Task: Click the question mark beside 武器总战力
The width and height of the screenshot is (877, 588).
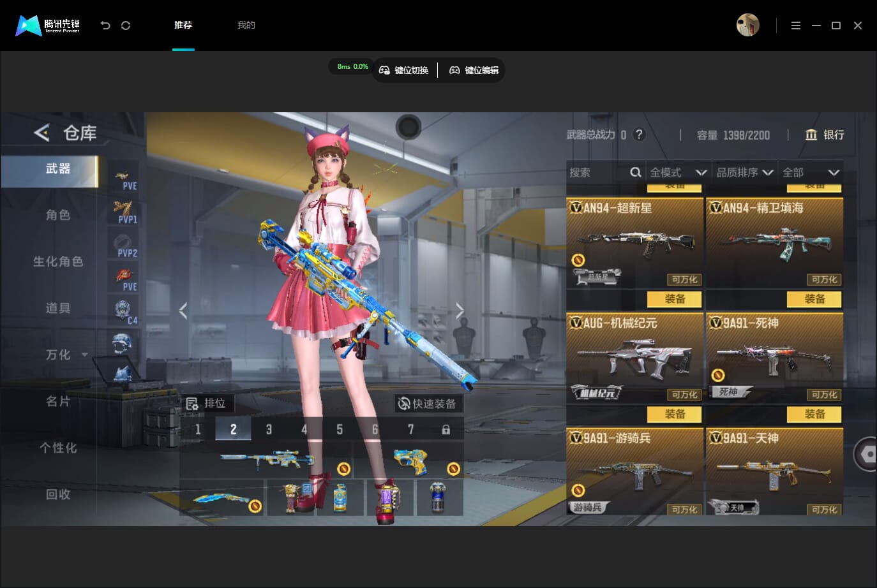Action: [x=639, y=135]
